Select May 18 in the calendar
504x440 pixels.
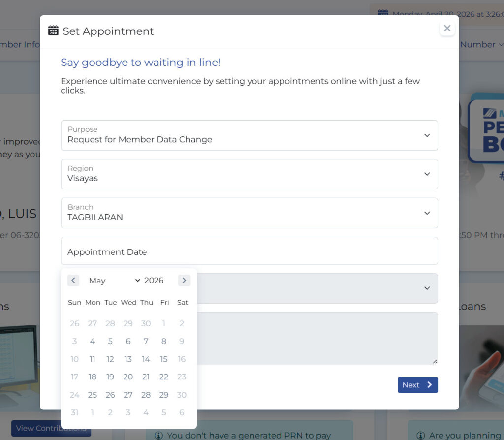tap(92, 377)
